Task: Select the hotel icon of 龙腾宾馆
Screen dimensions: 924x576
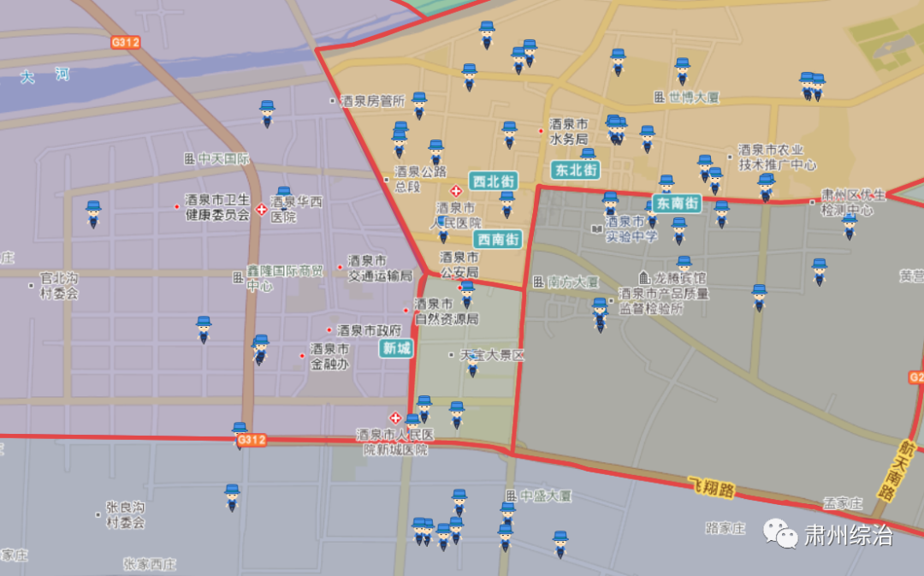Action: click(645, 277)
